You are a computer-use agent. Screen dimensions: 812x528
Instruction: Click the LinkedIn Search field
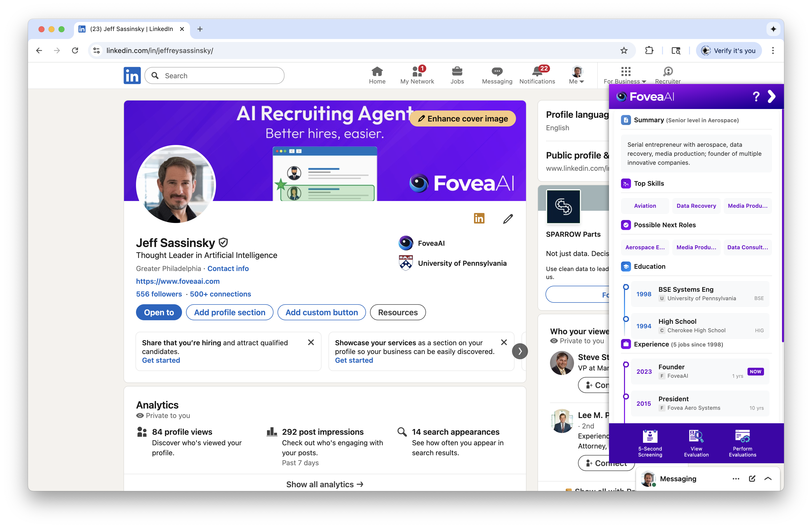point(214,75)
